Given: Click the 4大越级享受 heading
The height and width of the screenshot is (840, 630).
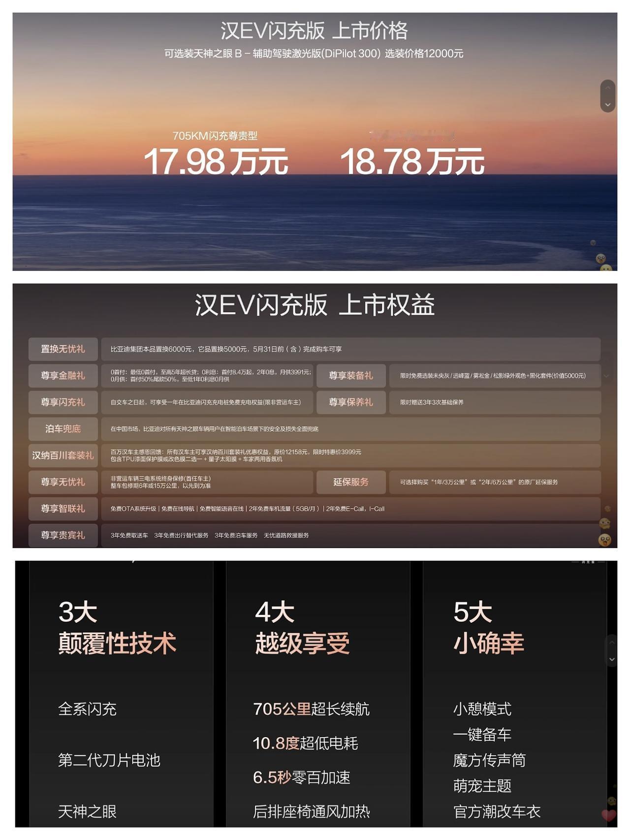Looking at the screenshot, I should coord(302,628).
